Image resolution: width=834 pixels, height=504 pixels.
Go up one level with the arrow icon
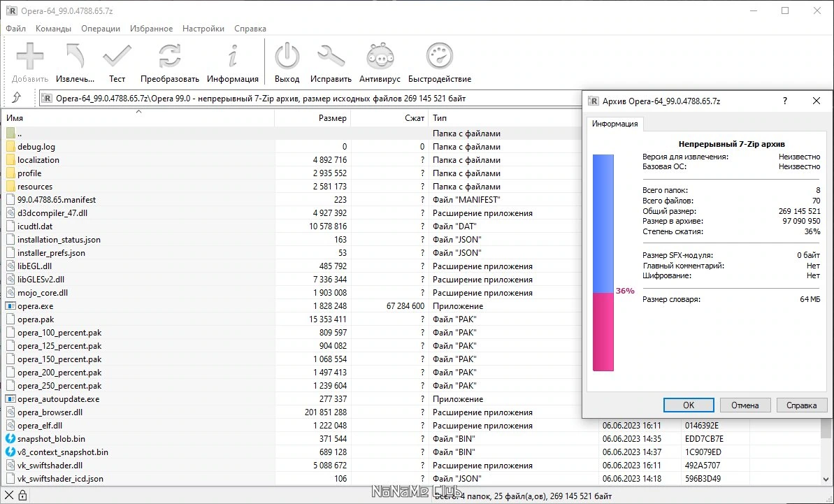click(x=17, y=98)
